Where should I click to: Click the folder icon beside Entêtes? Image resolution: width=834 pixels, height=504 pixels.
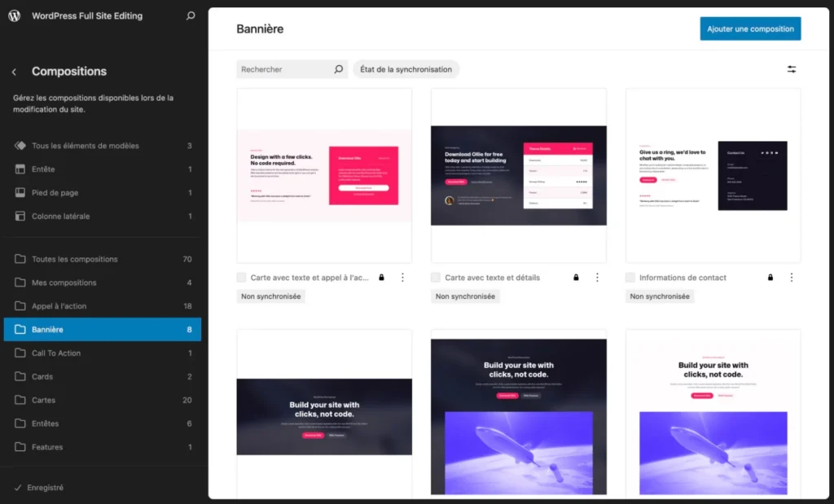pos(20,423)
